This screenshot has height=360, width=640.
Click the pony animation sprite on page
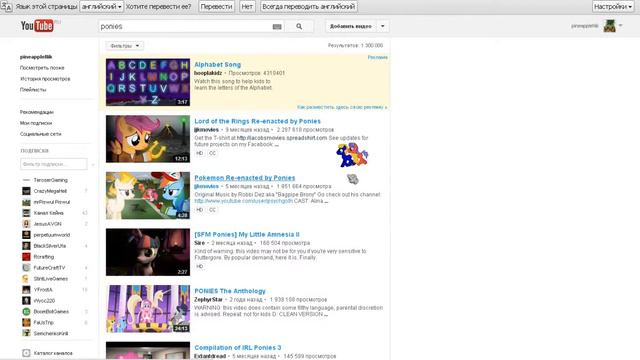click(352, 156)
